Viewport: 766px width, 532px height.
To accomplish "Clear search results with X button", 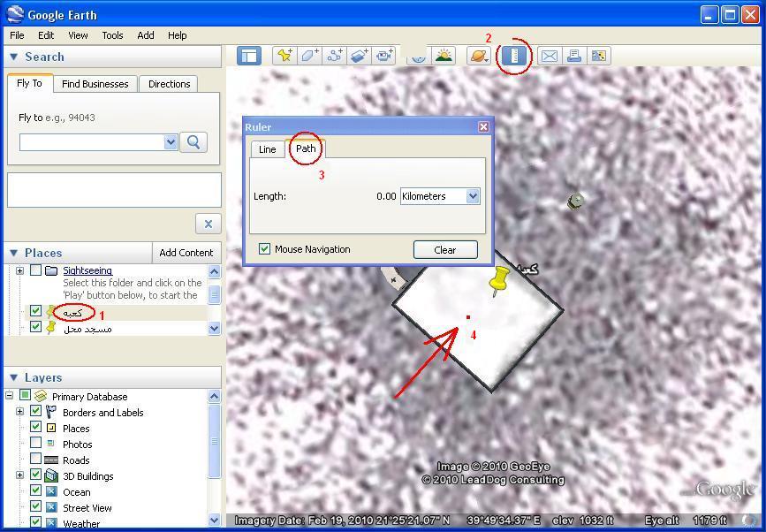I will 209,224.
